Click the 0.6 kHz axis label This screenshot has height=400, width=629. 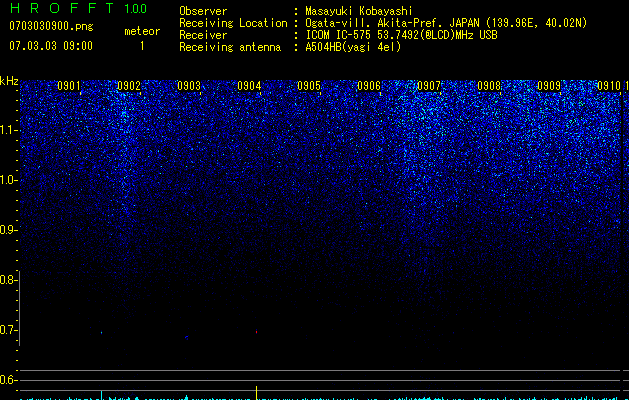(x=8, y=380)
